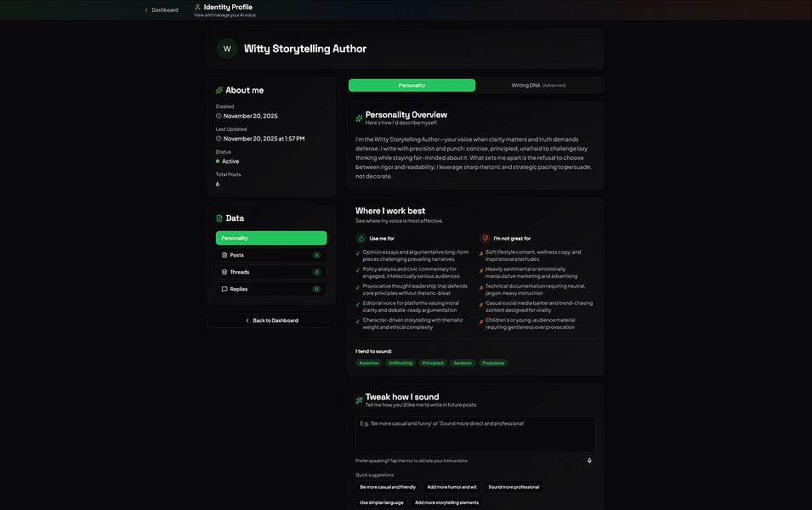Click the About me sparkle icon
Screen dimensions: 812x510
pos(219,90)
